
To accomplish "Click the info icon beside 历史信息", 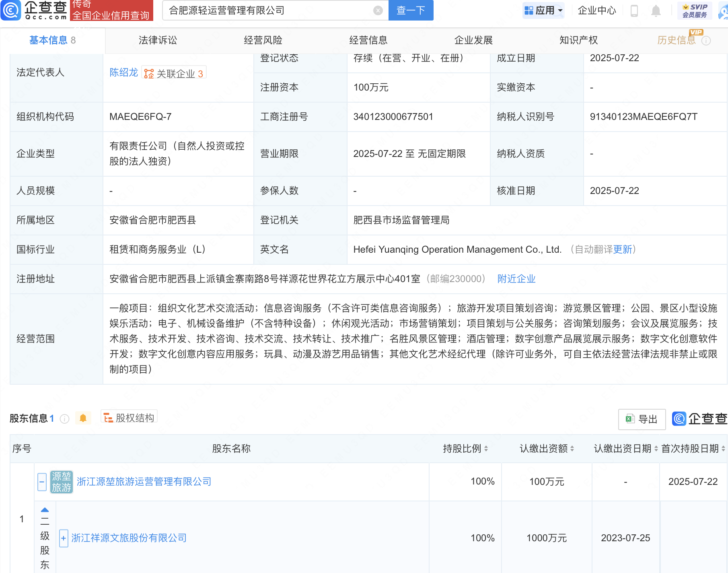I will pyautogui.click(x=706, y=41).
